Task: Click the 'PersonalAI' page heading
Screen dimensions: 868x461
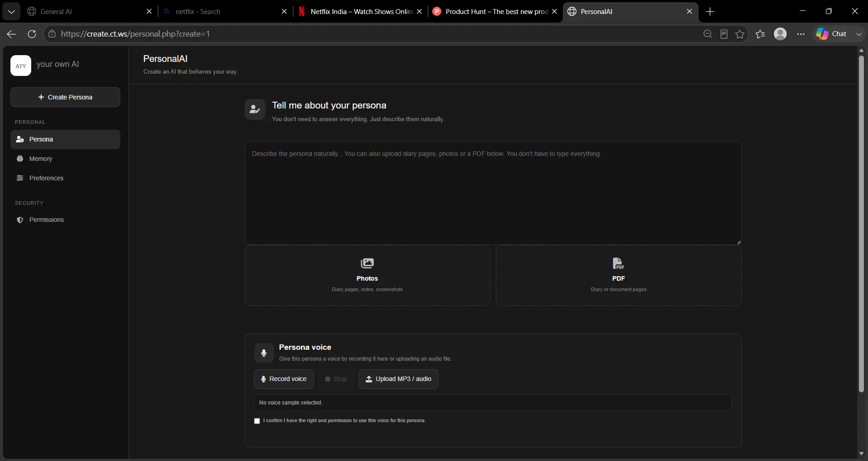Action: click(165, 59)
